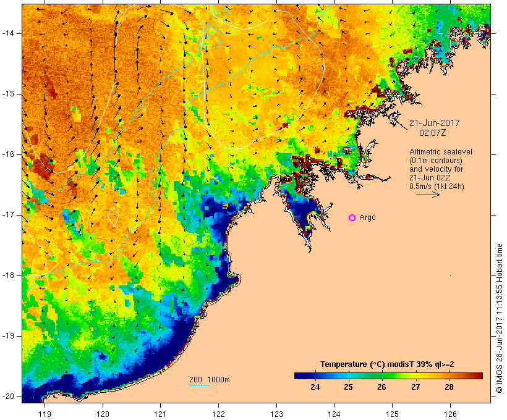Click the 02:07Z time label
Viewport: 507px width, 420px height.
pyautogui.click(x=433, y=133)
